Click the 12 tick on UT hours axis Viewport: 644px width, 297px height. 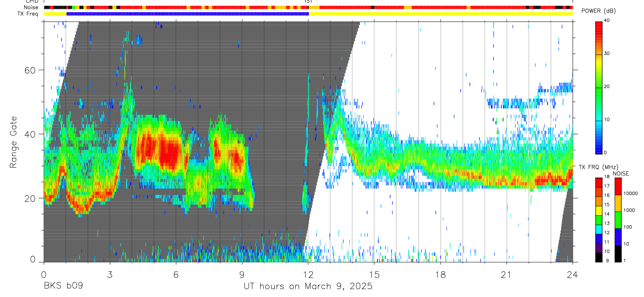click(308, 273)
